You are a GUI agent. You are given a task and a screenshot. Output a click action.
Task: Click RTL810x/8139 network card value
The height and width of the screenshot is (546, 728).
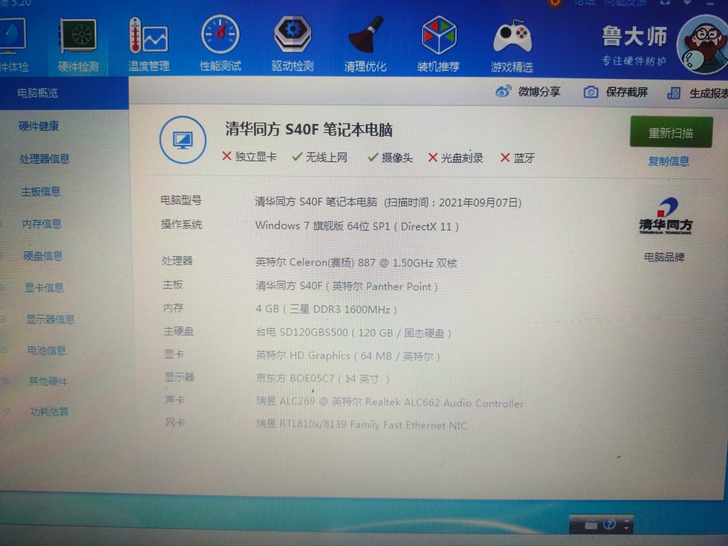[x=362, y=424]
